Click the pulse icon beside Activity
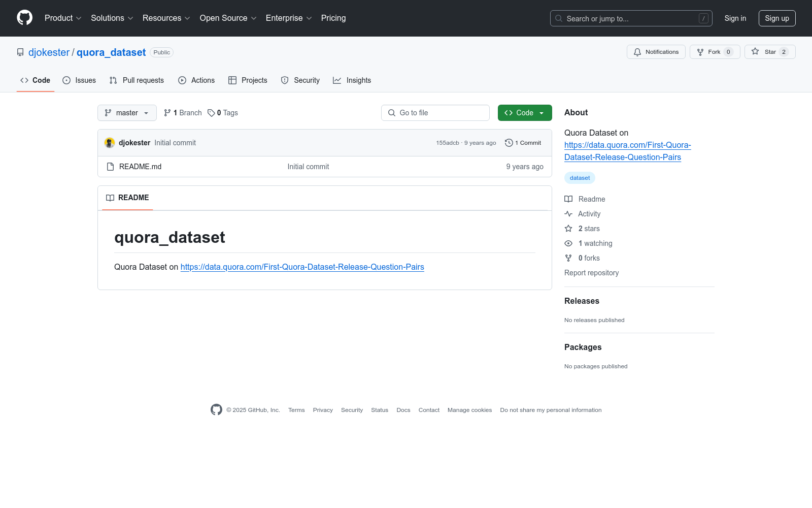The height and width of the screenshot is (508, 812). point(568,214)
